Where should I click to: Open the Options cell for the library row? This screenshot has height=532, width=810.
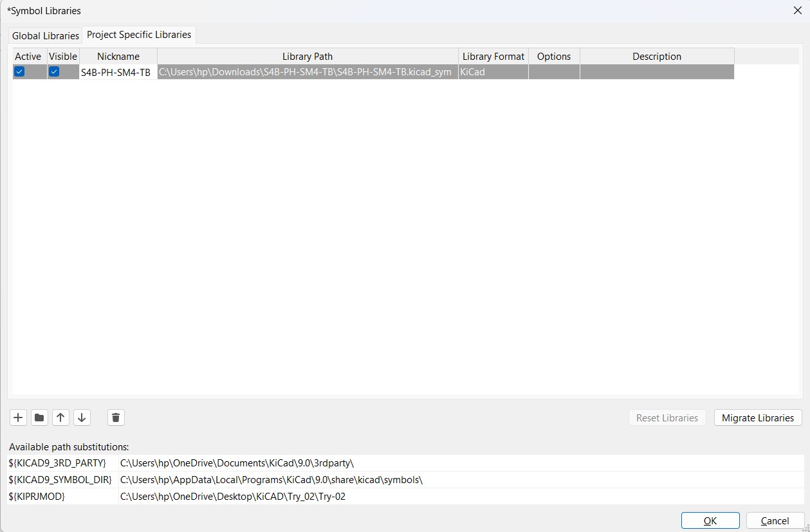[x=553, y=71]
